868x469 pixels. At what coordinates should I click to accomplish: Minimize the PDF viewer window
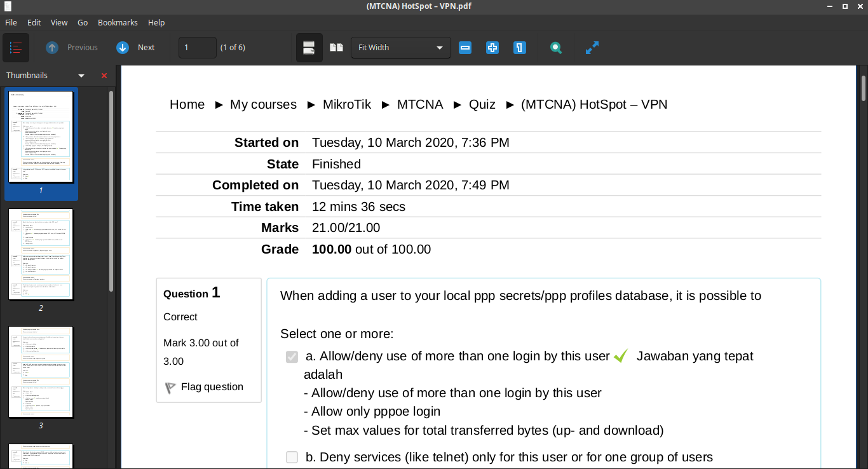[831, 6]
